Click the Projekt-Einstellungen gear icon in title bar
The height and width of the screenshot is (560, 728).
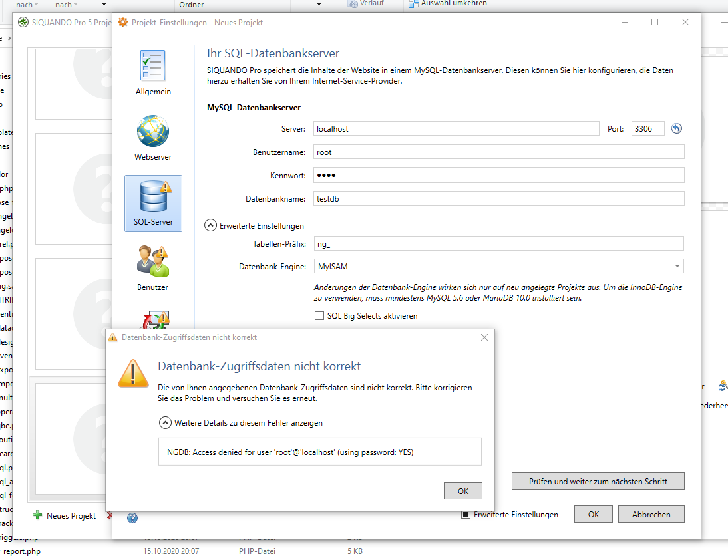click(122, 22)
